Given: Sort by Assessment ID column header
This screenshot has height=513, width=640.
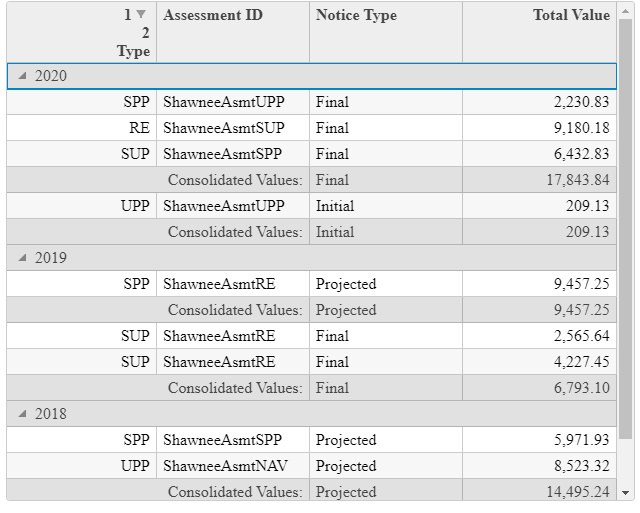Looking at the screenshot, I should pyautogui.click(x=233, y=32).
